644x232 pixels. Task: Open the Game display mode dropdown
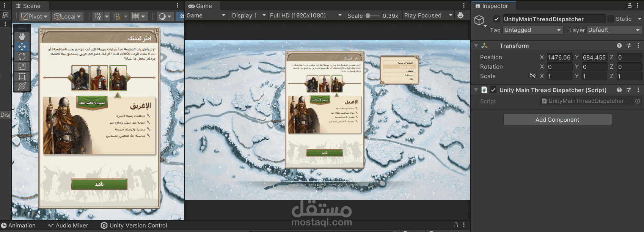(206, 16)
